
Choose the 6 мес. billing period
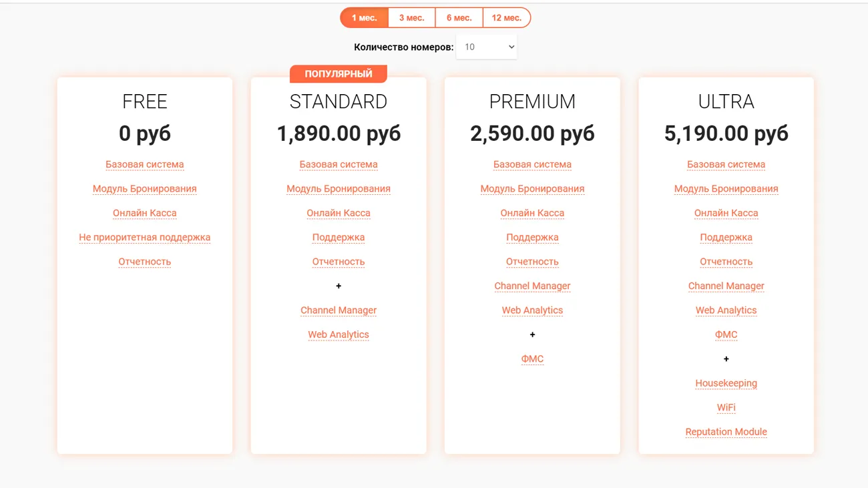459,18
